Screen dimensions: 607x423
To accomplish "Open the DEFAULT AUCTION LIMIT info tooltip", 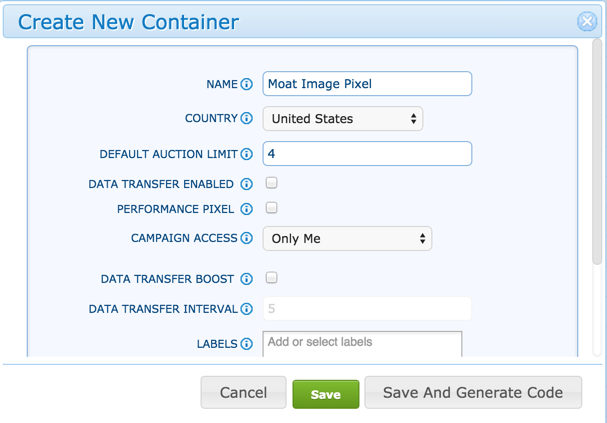I will (x=247, y=155).
